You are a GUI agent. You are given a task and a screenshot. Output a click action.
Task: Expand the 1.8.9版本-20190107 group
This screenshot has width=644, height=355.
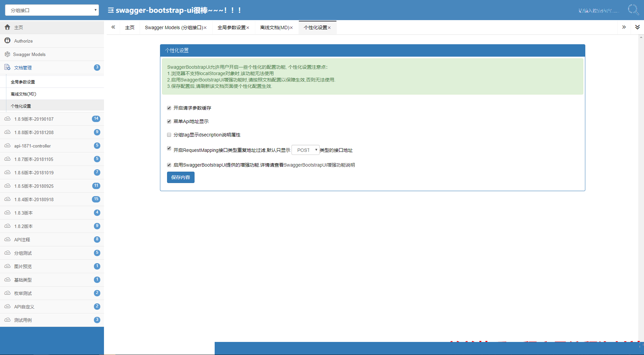[52, 119]
